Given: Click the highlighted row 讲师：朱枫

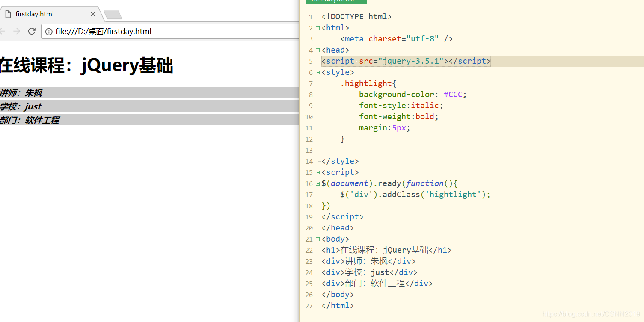Looking at the screenshot, I should (149, 93).
